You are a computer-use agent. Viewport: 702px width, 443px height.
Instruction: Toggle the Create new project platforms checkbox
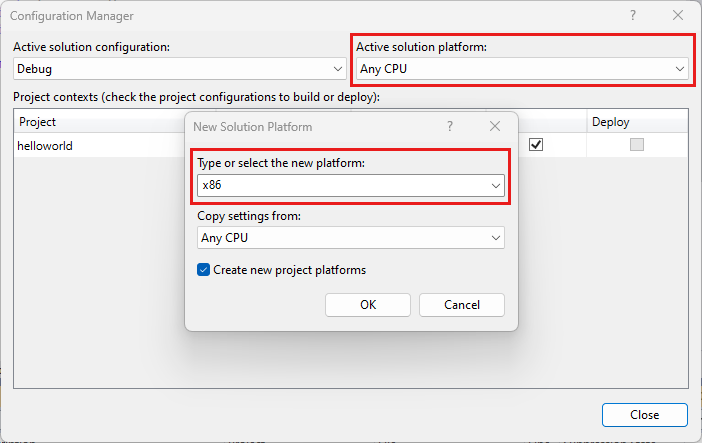coord(204,270)
